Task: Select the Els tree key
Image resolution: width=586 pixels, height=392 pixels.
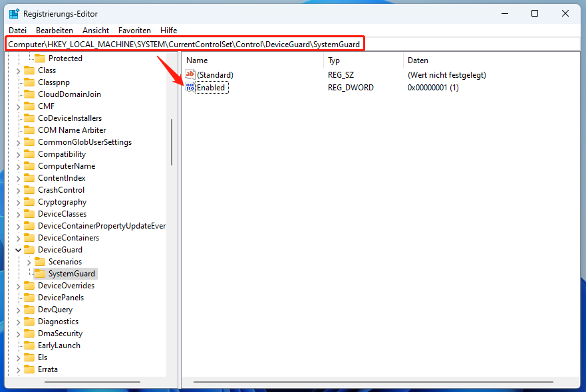Action: tap(43, 357)
